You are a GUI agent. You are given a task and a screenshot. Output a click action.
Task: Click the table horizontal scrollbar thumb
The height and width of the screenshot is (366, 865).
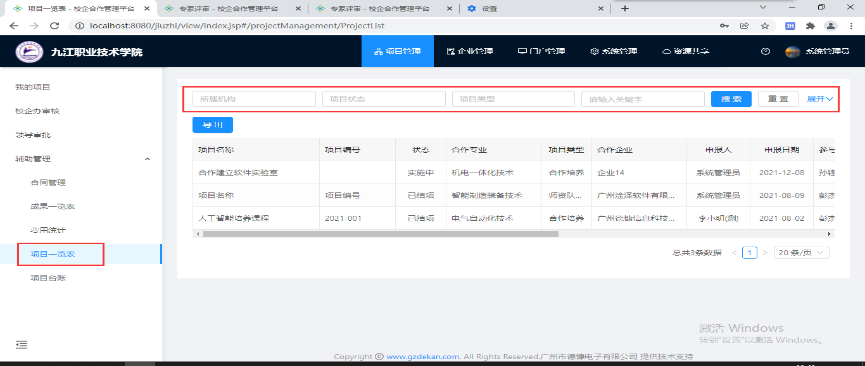(380, 234)
